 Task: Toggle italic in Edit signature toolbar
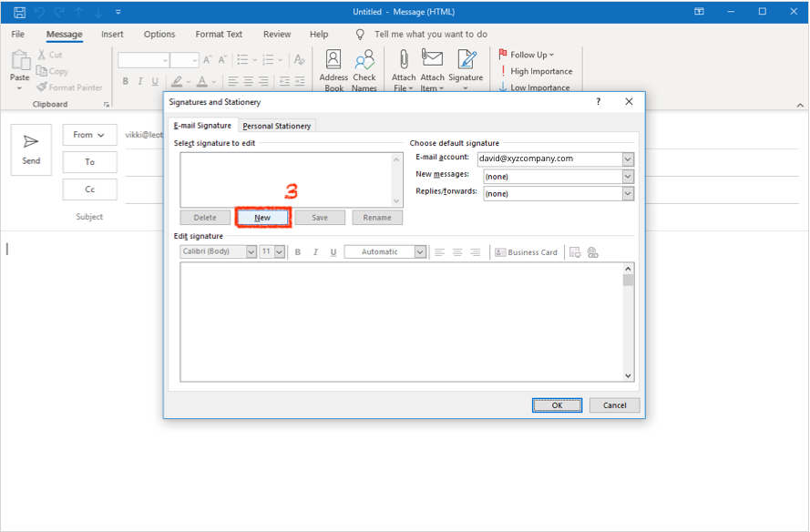315,252
